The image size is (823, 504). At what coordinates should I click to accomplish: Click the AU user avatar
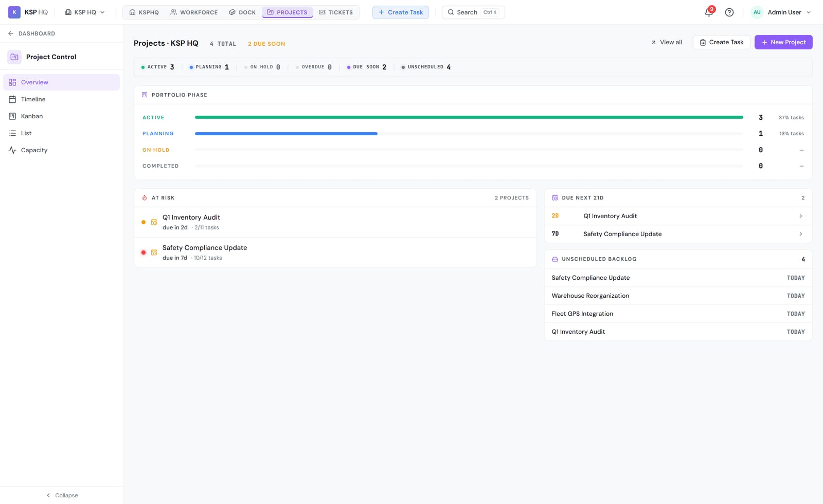pos(757,12)
